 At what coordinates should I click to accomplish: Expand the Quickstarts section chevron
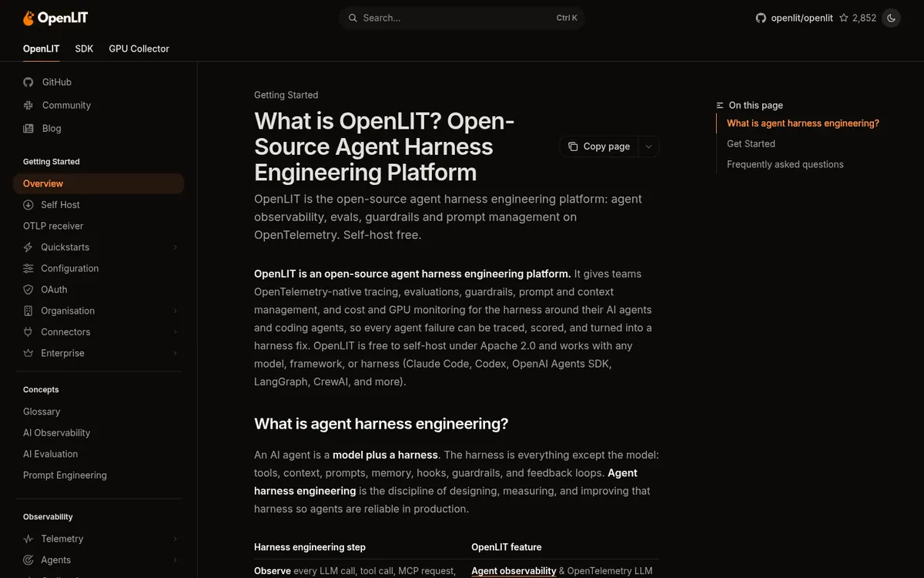click(175, 247)
